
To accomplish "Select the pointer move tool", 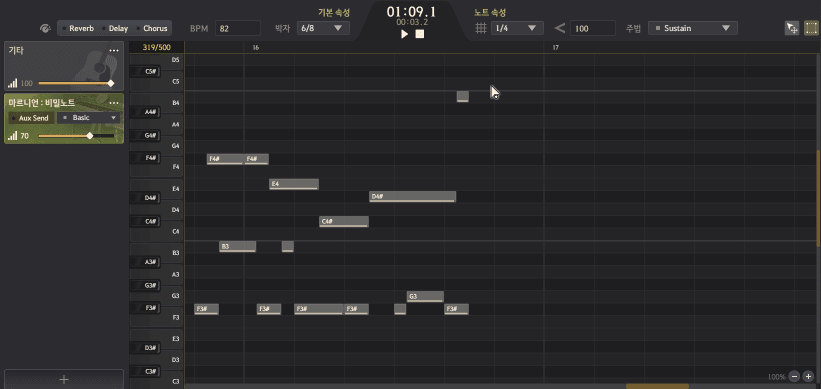I will (x=792, y=28).
